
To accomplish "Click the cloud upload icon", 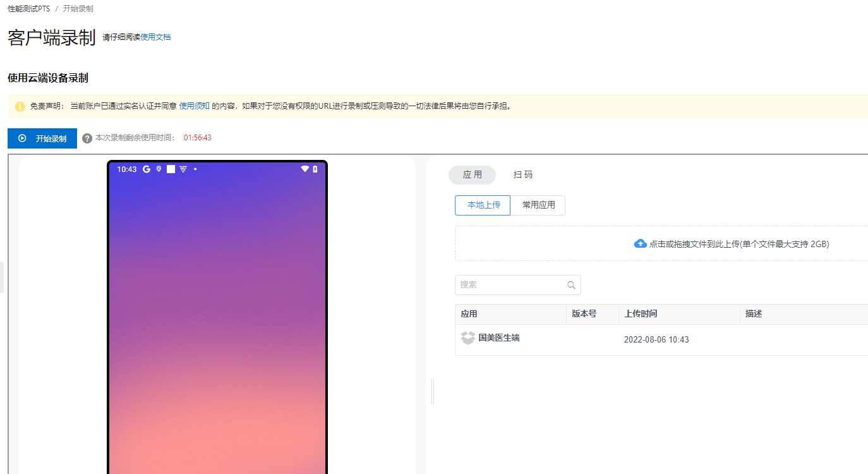I will [640, 243].
